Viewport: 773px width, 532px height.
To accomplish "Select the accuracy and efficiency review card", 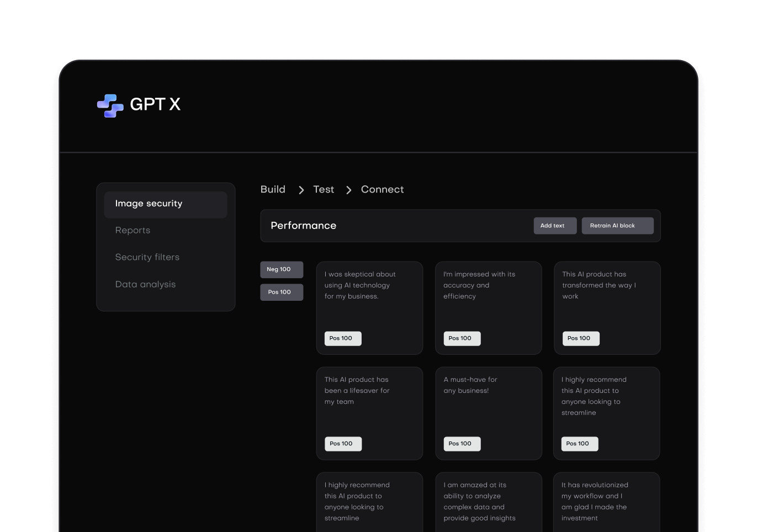I will [488, 308].
